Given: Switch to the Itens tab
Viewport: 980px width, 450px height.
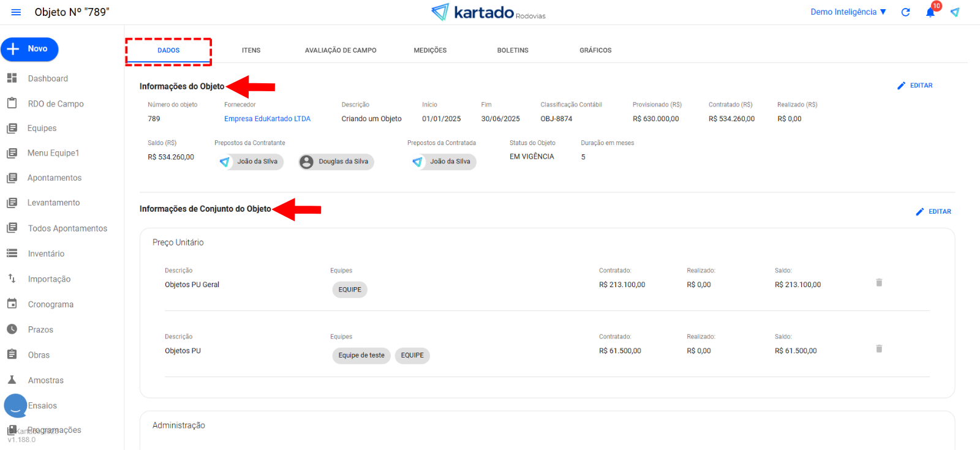Looking at the screenshot, I should (251, 50).
